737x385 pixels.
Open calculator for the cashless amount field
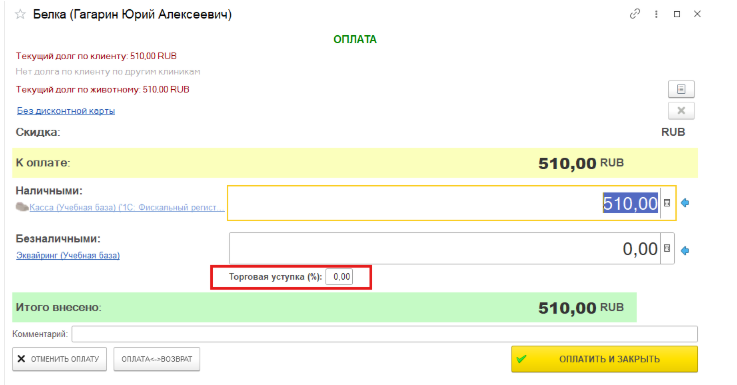667,249
